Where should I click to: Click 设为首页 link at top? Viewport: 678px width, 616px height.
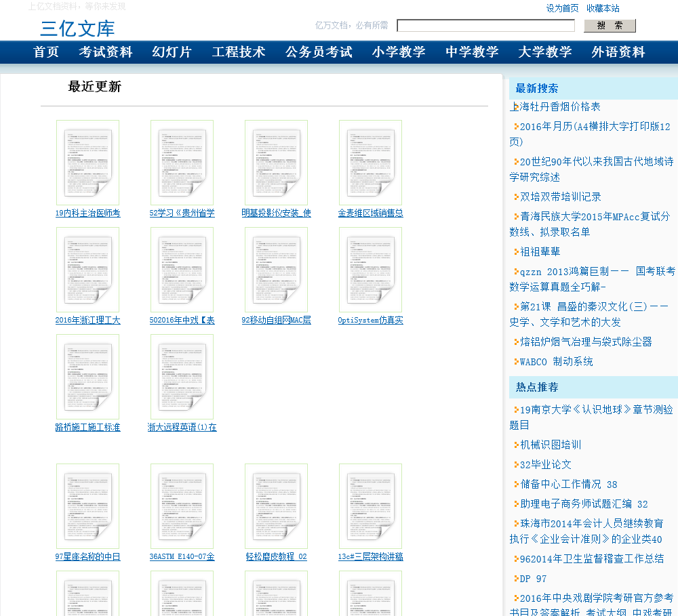click(563, 8)
